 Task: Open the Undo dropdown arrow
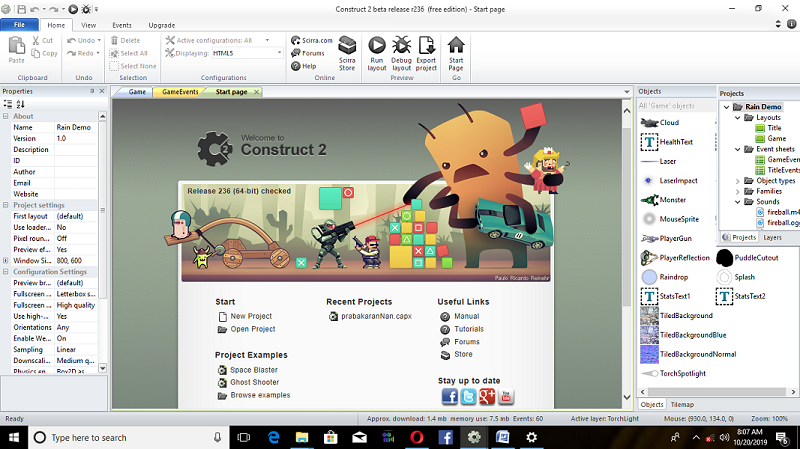click(x=99, y=40)
